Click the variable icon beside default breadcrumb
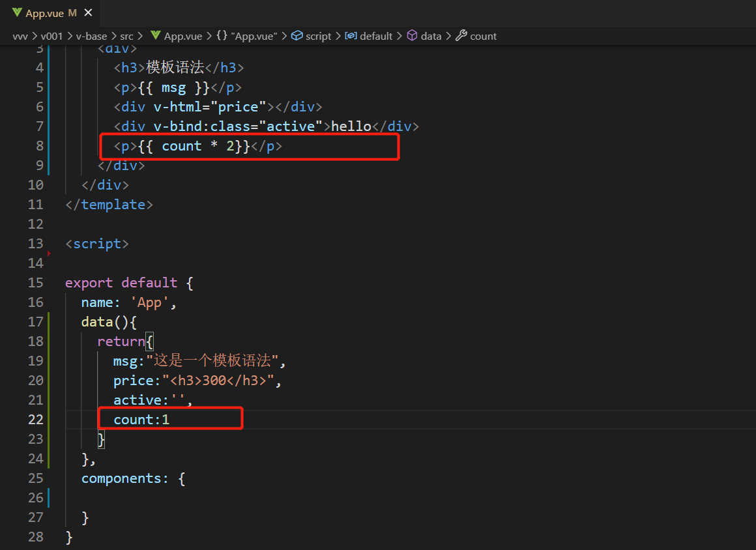Screen dimensions: 756x550 [x=351, y=36]
